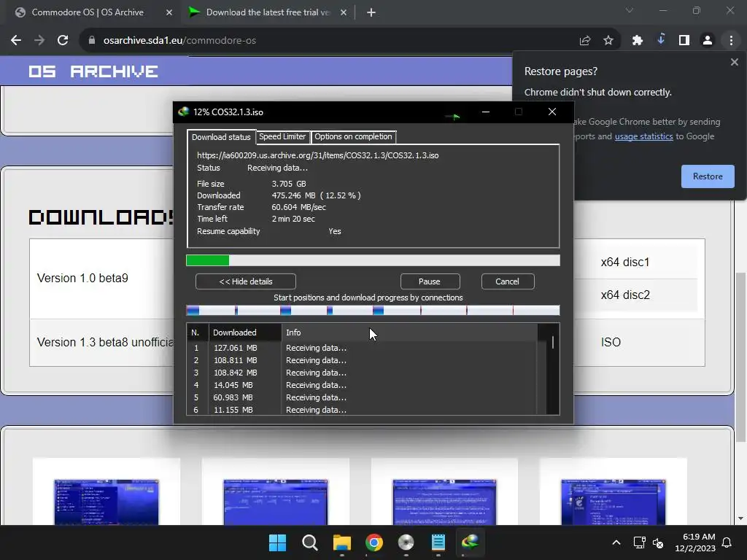This screenshot has height=560, width=747.
Task: Open the usage statistics link
Action: 643,136
